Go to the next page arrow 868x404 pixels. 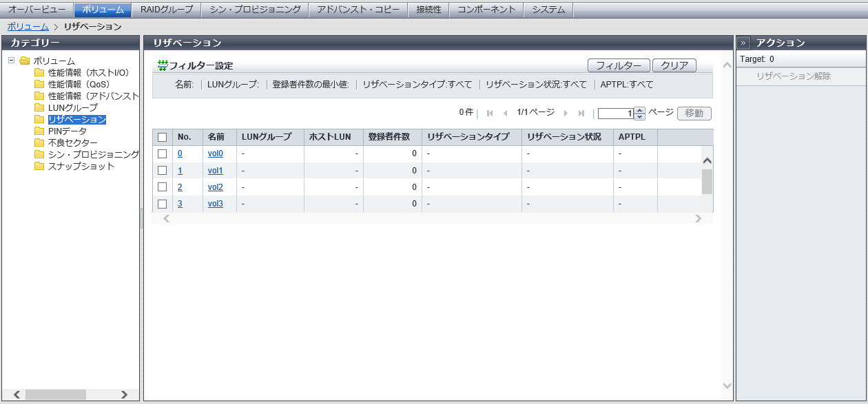566,114
